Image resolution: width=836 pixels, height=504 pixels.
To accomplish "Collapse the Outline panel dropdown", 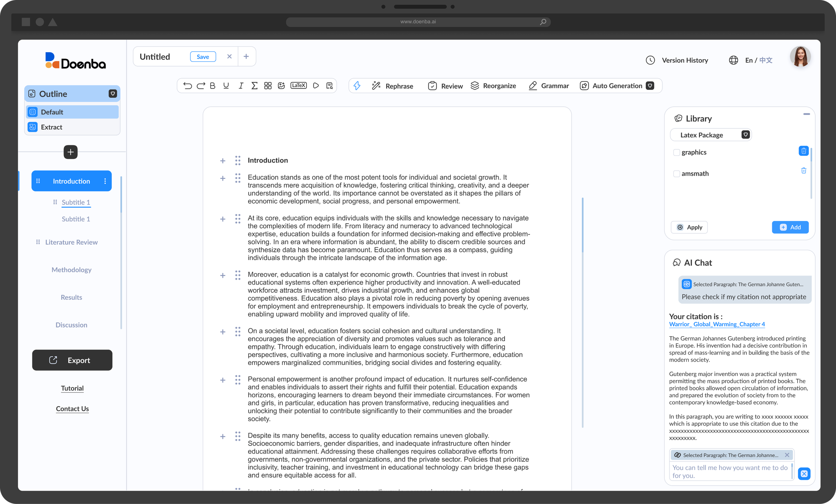I will pyautogui.click(x=113, y=94).
